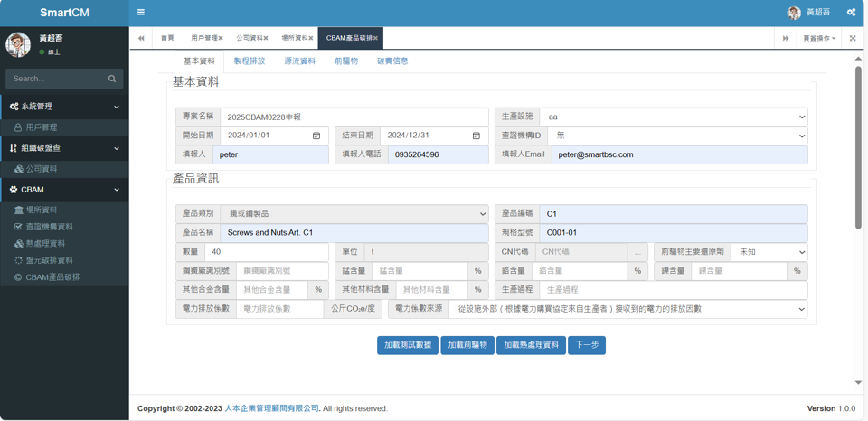Click the fullscreen expand icon
Image resolution: width=868 pixels, height=421 pixels.
pyautogui.click(x=852, y=38)
